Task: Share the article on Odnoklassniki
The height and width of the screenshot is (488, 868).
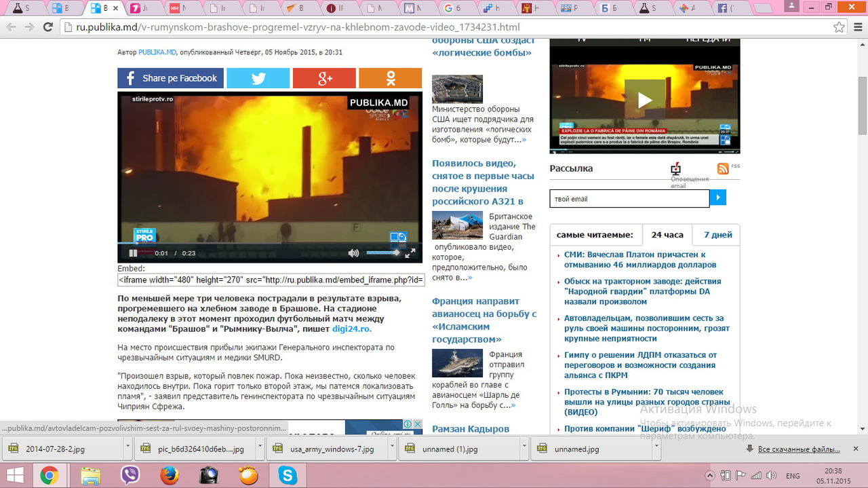Action: pyautogui.click(x=390, y=78)
